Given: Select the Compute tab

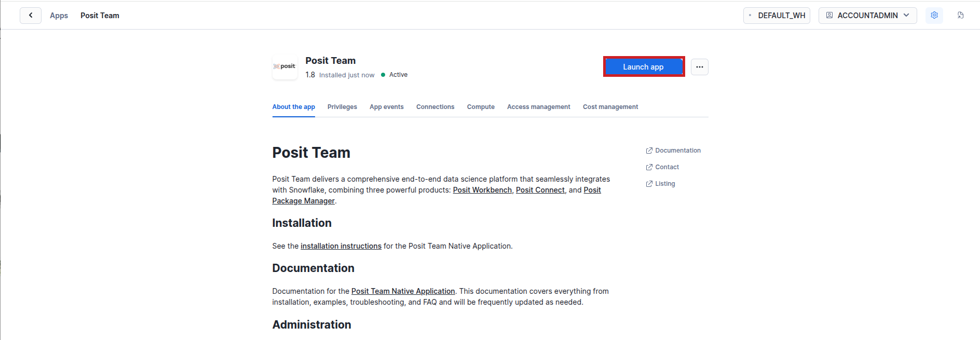Looking at the screenshot, I should (481, 107).
